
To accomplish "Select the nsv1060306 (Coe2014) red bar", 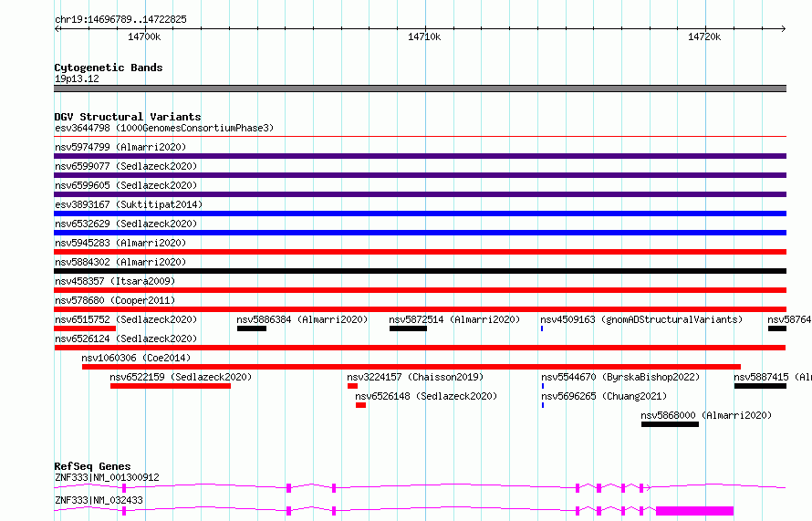I will click(x=411, y=367).
